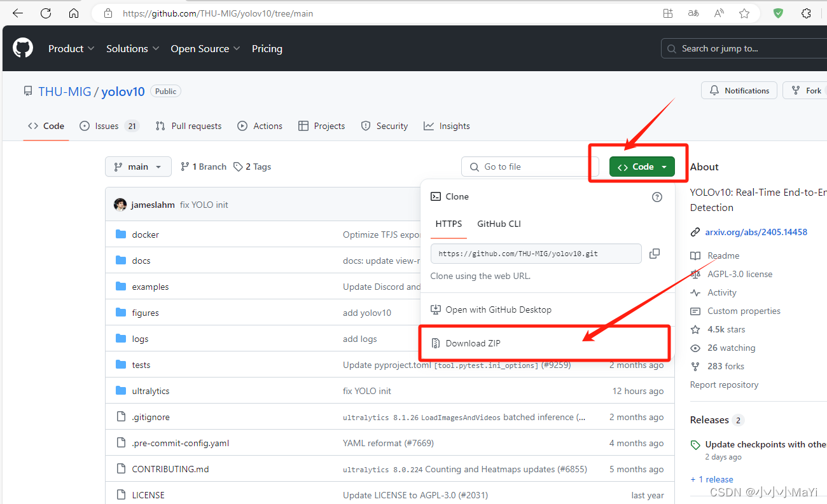Open the Pull requests tab
The height and width of the screenshot is (504, 827).
point(188,126)
